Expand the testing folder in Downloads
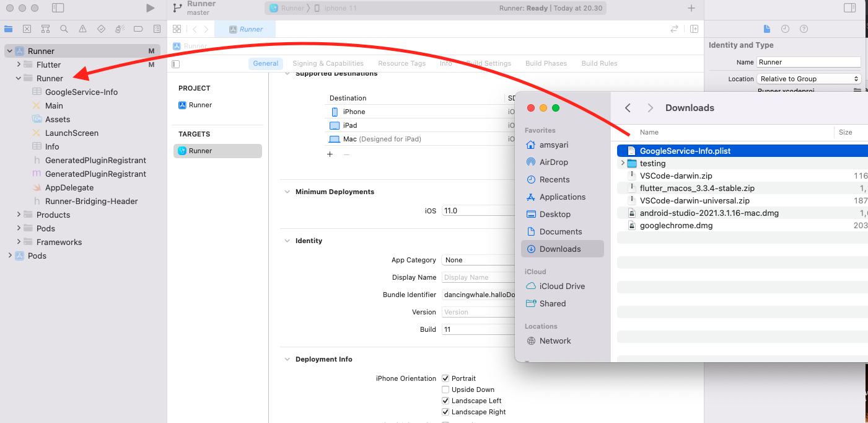Screen dimensions: 868x423 [x=622, y=163]
